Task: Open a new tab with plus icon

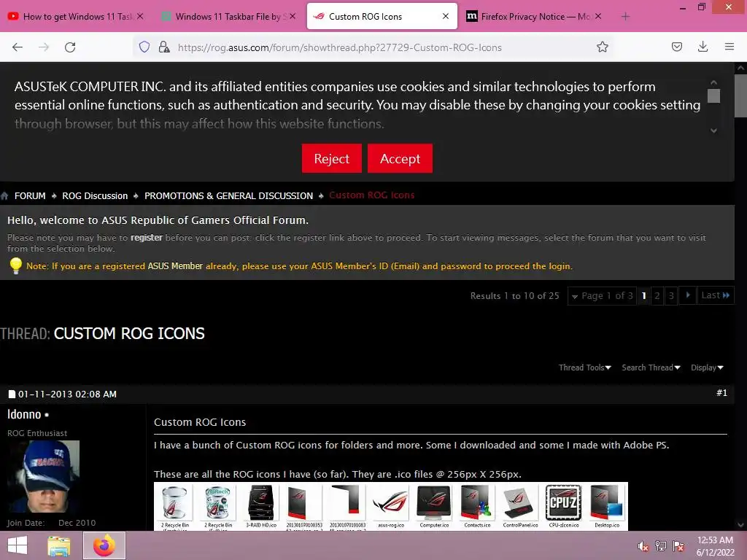Action: point(625,17)
